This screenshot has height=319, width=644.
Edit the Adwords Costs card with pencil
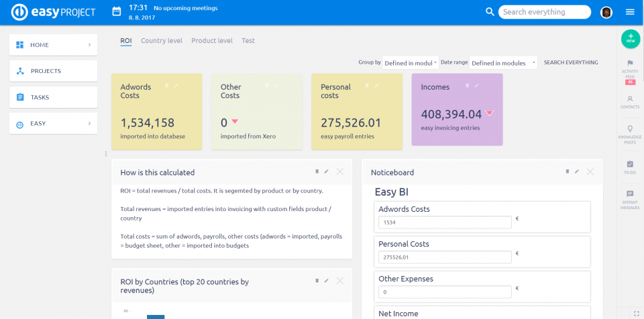pos(176,85)
